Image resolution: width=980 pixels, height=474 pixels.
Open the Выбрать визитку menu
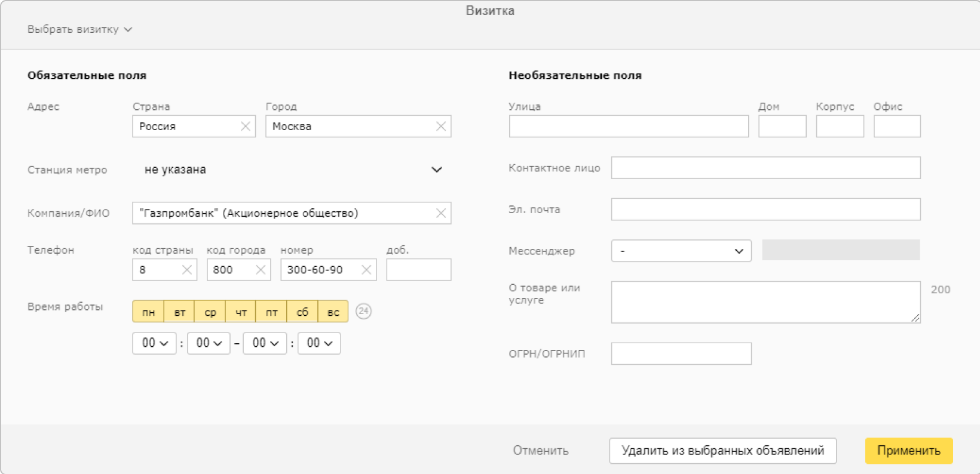pyautogui.click(x=79, y=29)
